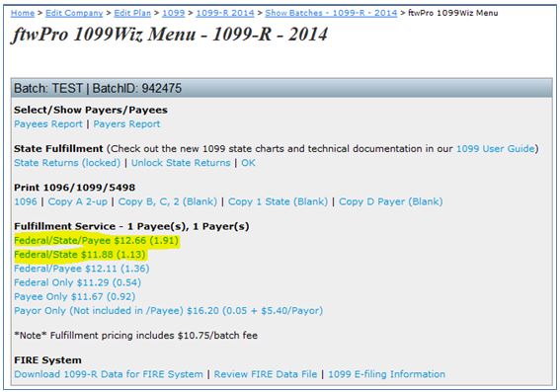Click ftwPro 1099Wiz Menu page title
The image size is (560, 392).
click(x=170, y=35)
